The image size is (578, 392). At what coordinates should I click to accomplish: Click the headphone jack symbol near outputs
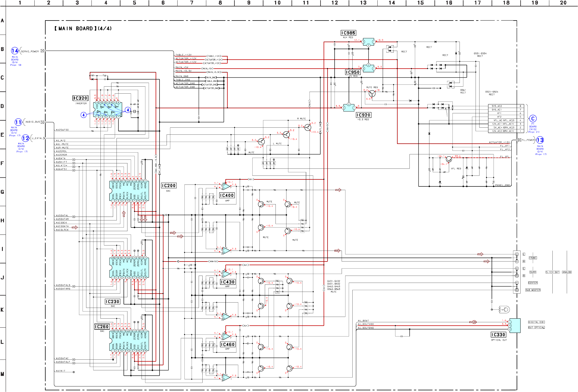point(505,310)
